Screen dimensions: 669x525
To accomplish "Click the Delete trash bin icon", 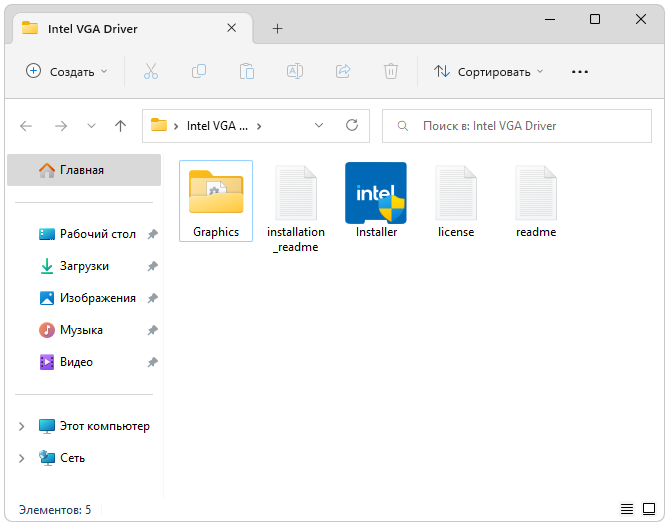I will coord(390,71).
